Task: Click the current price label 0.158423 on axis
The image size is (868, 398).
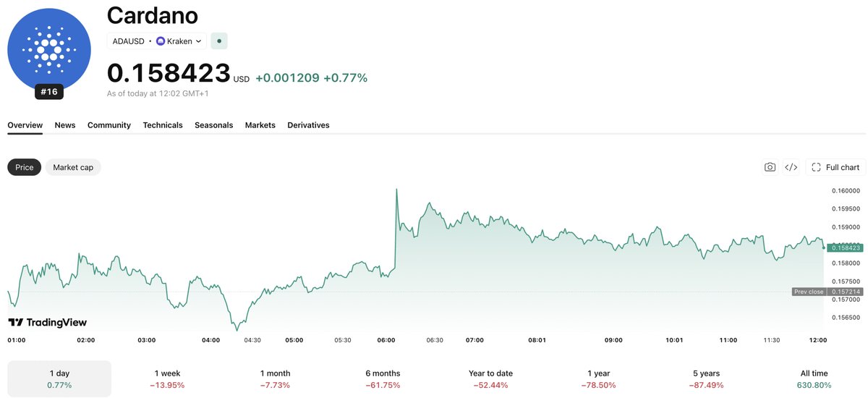Action: coord(846,247)
